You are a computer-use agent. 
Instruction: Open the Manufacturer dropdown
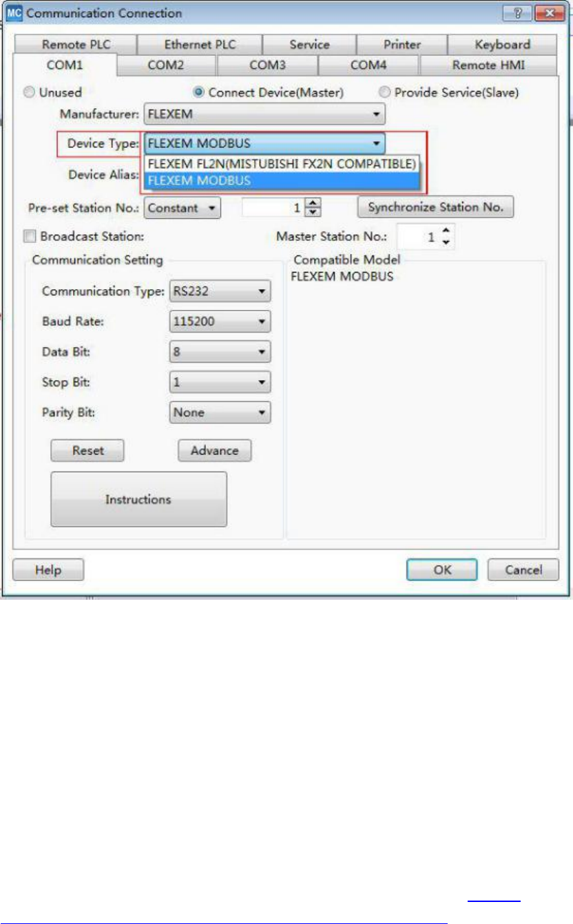point(264,114)
